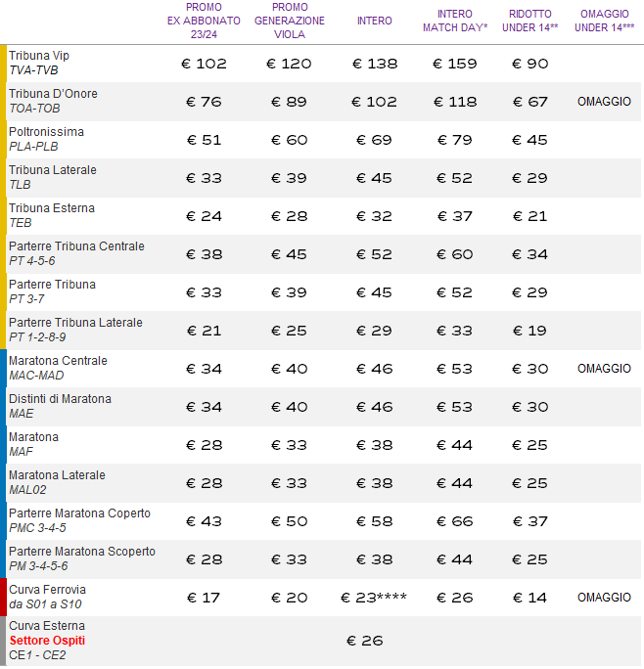Viewport: 644px width, 669px height.
Task: Click Poltronissima match day price € 79
Action: (455, 140)
